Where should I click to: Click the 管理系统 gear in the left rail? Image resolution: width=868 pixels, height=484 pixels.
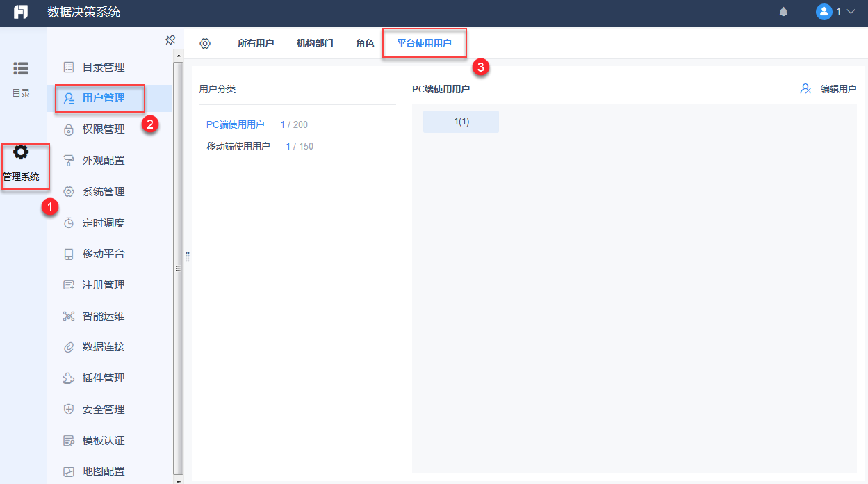21,152
